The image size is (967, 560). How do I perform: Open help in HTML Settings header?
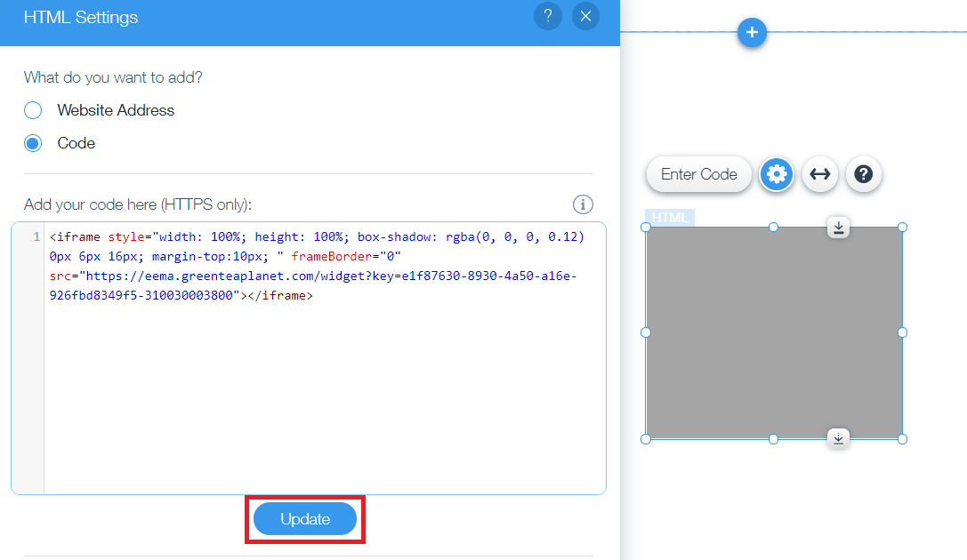pos(548,16)
